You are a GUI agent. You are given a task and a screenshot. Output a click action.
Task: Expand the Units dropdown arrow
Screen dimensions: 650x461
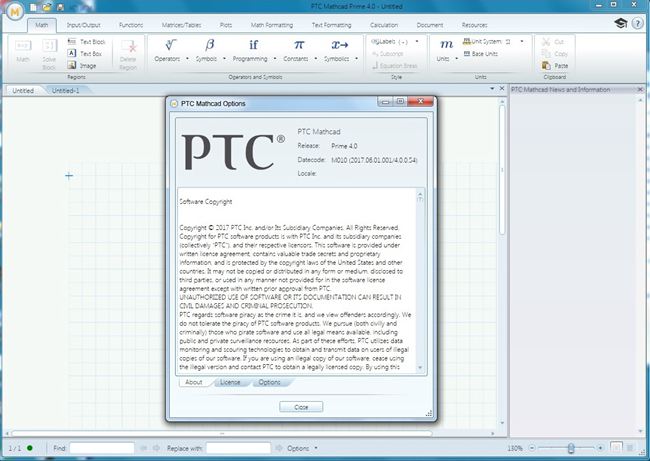pyautogui.click(x=456, y=59)
